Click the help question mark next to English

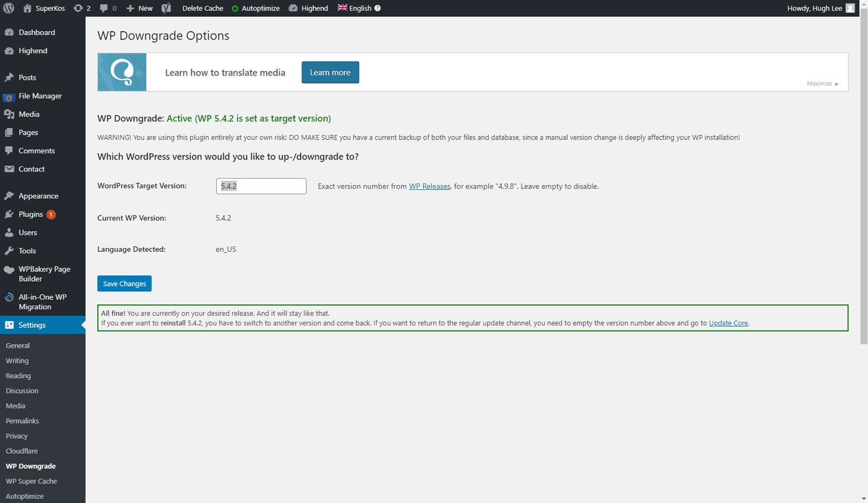pos(378,8)
